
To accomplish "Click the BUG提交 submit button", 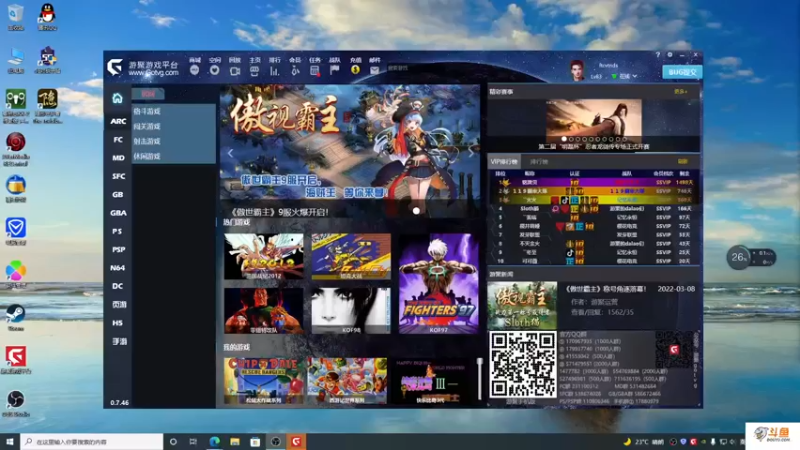I will 682,72.
